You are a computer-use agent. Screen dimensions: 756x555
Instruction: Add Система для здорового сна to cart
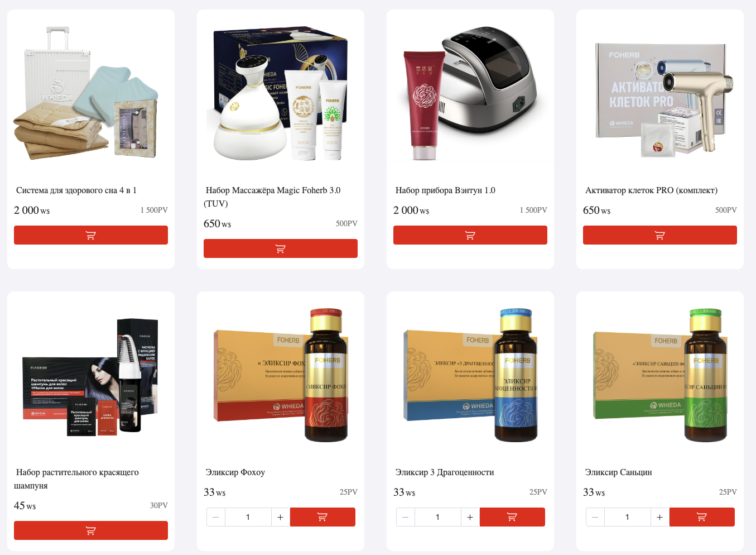click(x=91, y=235)
